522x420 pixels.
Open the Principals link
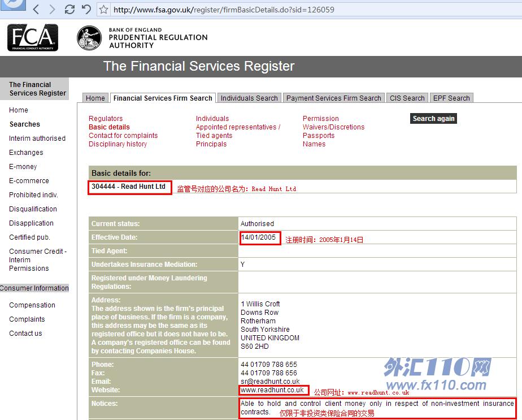pos(211,144)
